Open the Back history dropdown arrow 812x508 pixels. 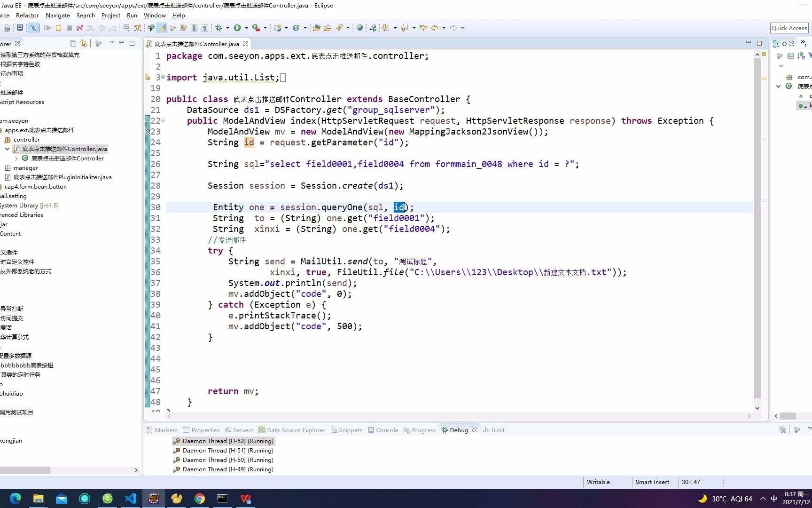tap(443, 28)
